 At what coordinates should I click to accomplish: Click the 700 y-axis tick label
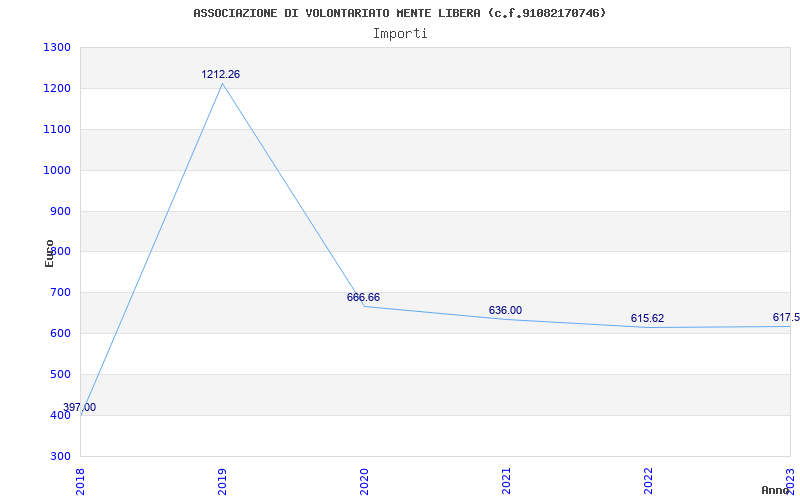(60, 293)
